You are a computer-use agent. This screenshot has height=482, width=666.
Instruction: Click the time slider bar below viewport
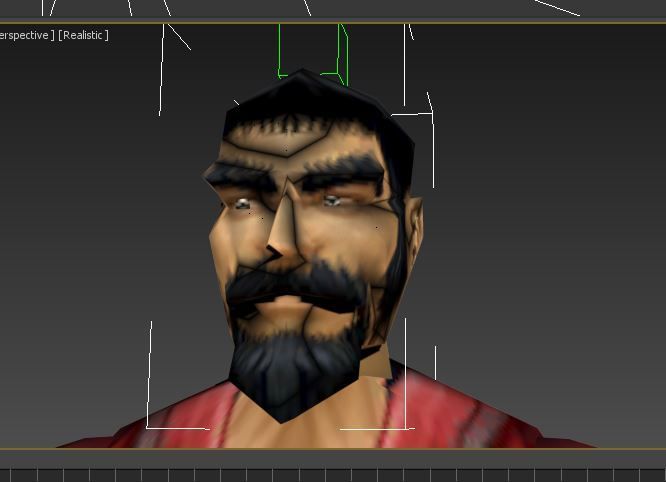click(x=333, y=456)
